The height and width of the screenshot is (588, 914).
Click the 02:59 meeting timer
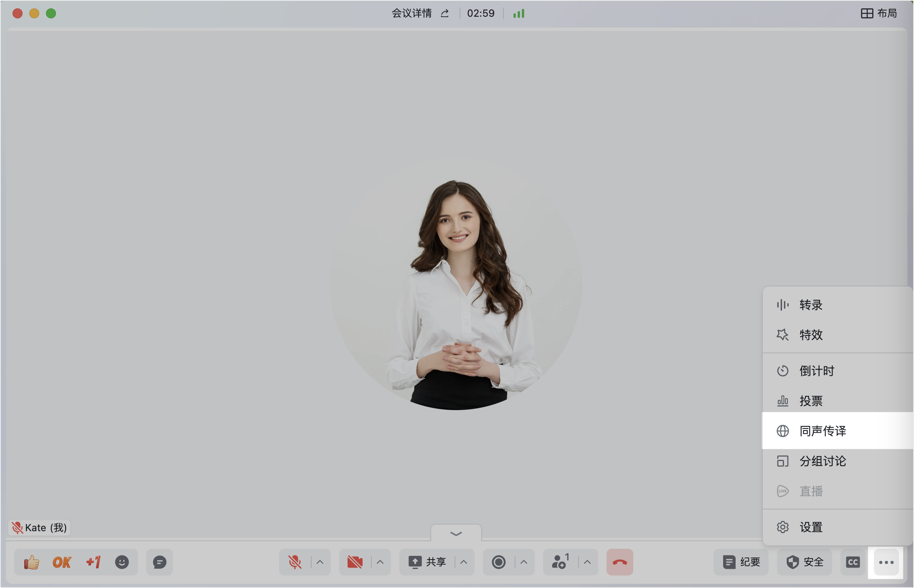[481, 13]
